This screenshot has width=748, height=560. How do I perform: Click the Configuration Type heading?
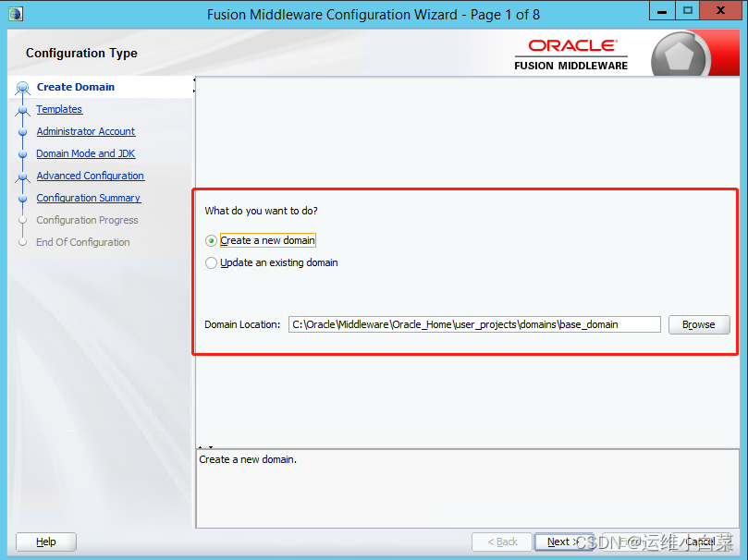point(81,53)
